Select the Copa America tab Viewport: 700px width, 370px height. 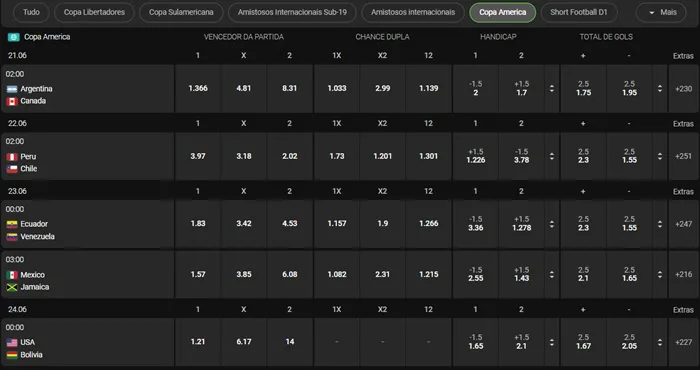503,12
